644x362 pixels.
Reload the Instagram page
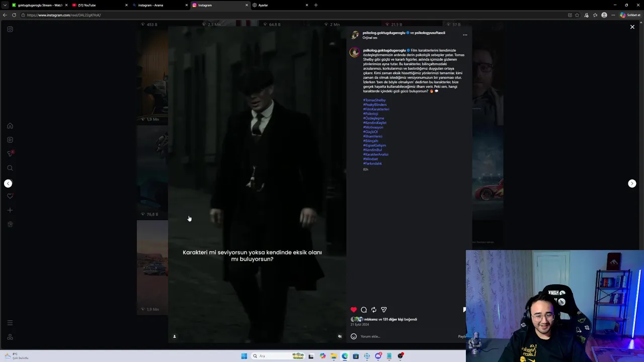tap(14, 15)
